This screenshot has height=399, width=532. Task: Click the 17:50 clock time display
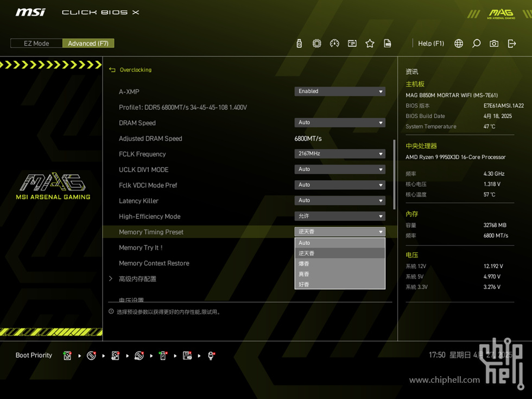[437, 355]
